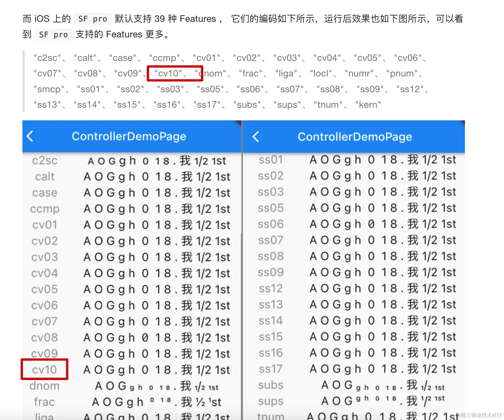This screenshot has height=420, width=504.
Task: Click "frac" in the quoted feature list
Action: [x=251, y=74]
